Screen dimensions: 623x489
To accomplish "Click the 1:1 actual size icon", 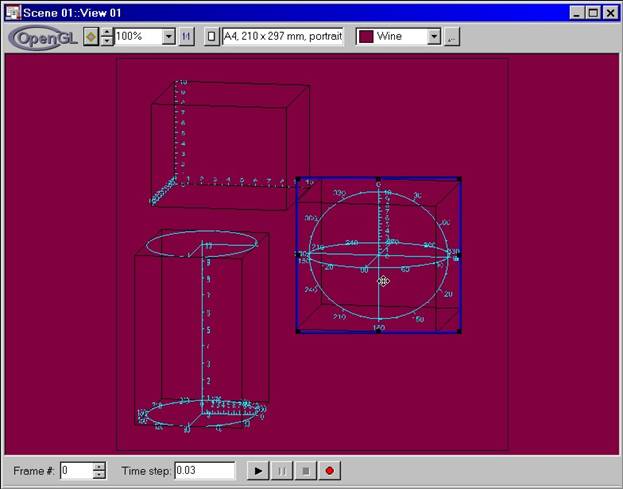I will (186, 36).
